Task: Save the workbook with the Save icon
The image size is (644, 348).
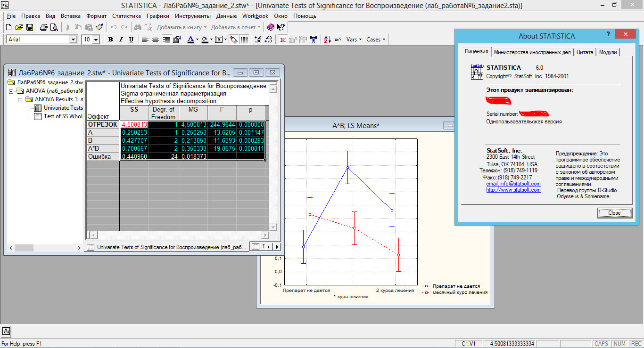Action: point(30,27)
